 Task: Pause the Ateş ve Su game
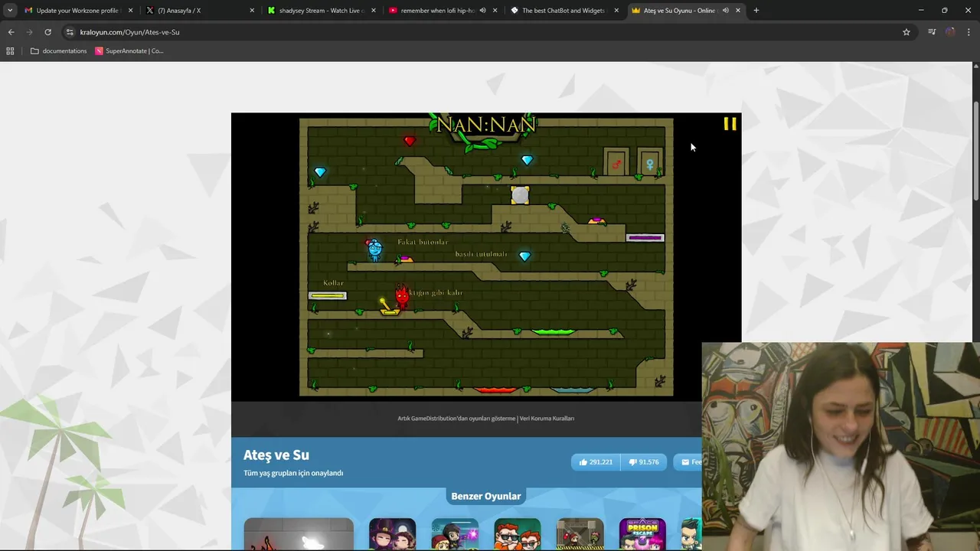click(730, 124)
